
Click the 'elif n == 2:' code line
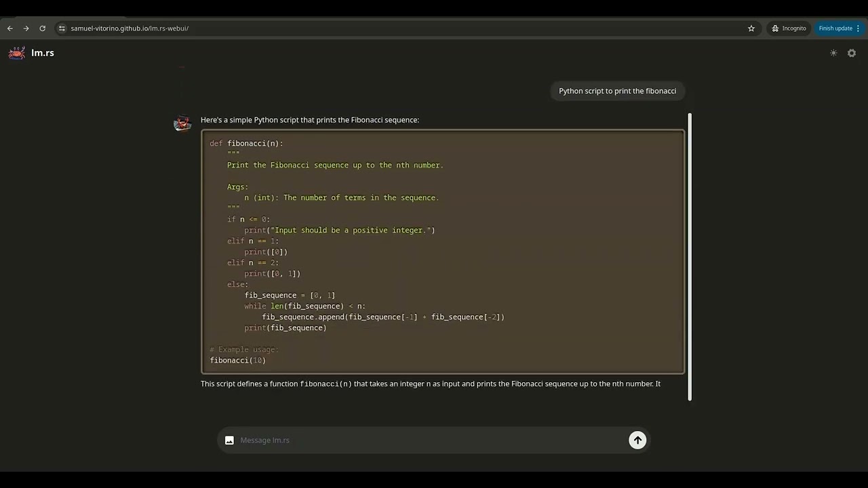[x=253, y=262]
